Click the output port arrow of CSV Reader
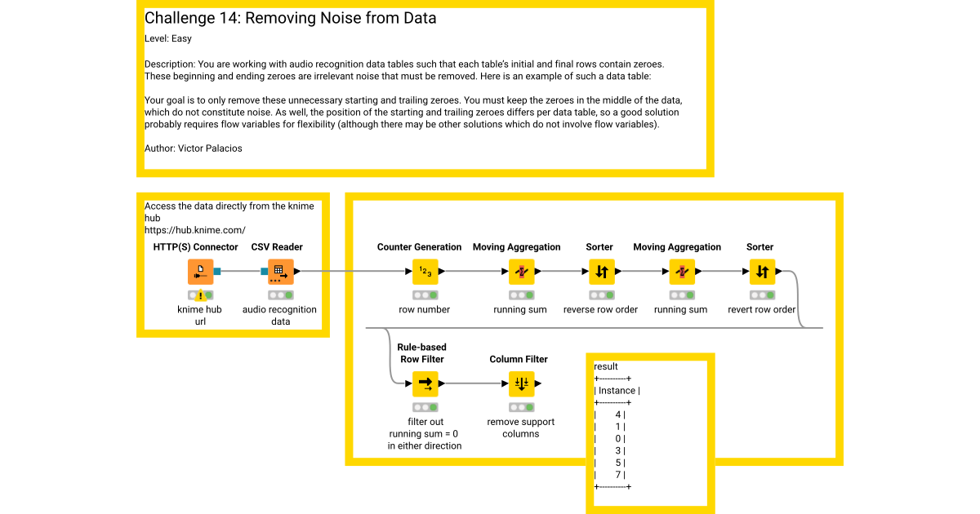The height and width of the screenshot is (514, 980). (295, 271)
